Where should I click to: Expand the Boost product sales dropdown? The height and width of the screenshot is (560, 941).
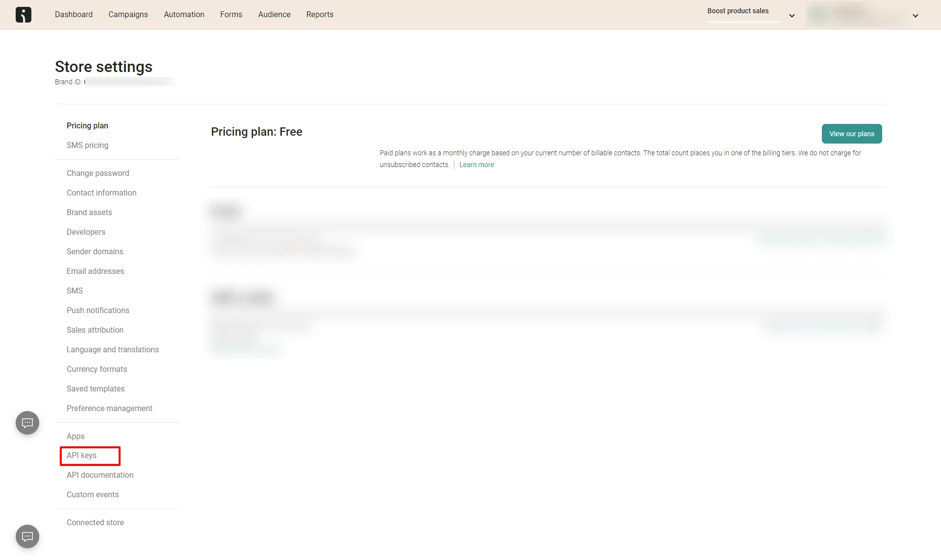[x=792, y=16]
